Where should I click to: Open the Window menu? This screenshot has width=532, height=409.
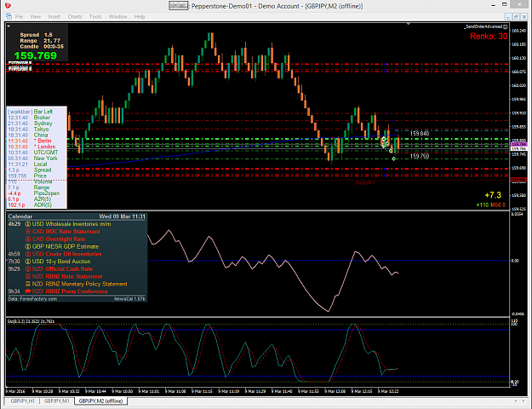117,16
